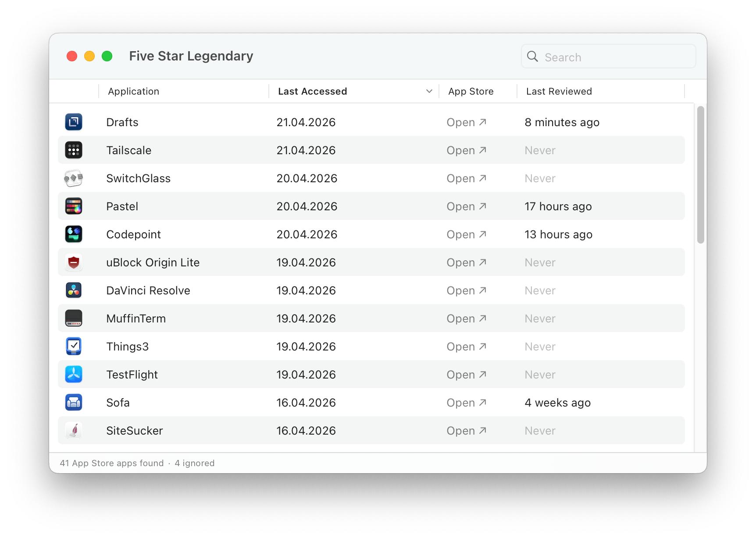Open TestFlight in the App Store
Screen dimensions: 756x538
tap(467, 375)
